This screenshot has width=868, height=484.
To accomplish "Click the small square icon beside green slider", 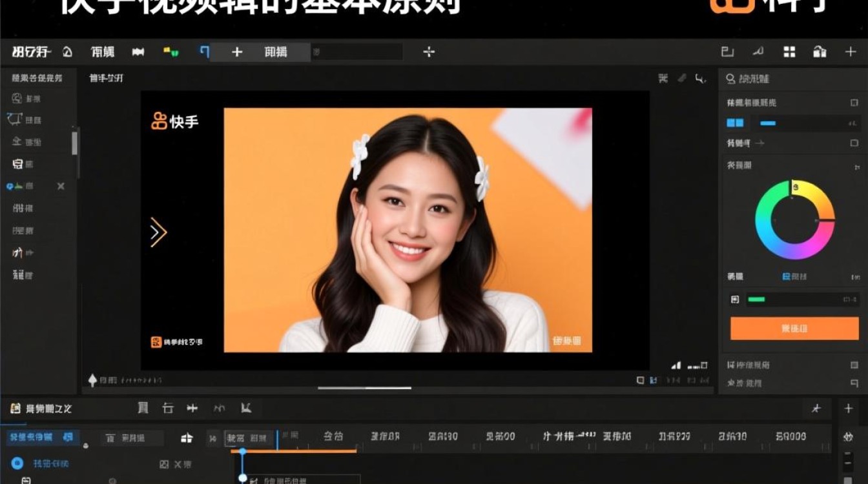I will click(734, 299).
